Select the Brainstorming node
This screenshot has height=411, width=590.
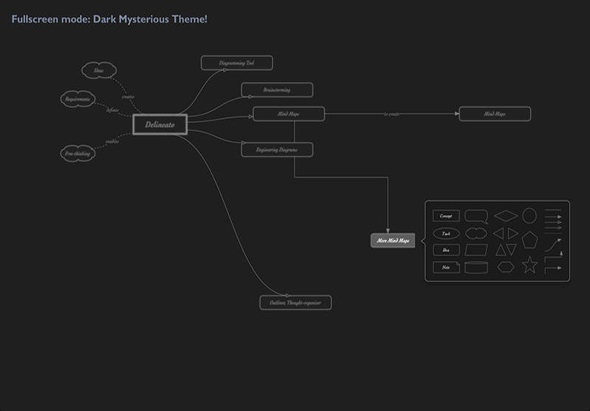tap(277, 90)
